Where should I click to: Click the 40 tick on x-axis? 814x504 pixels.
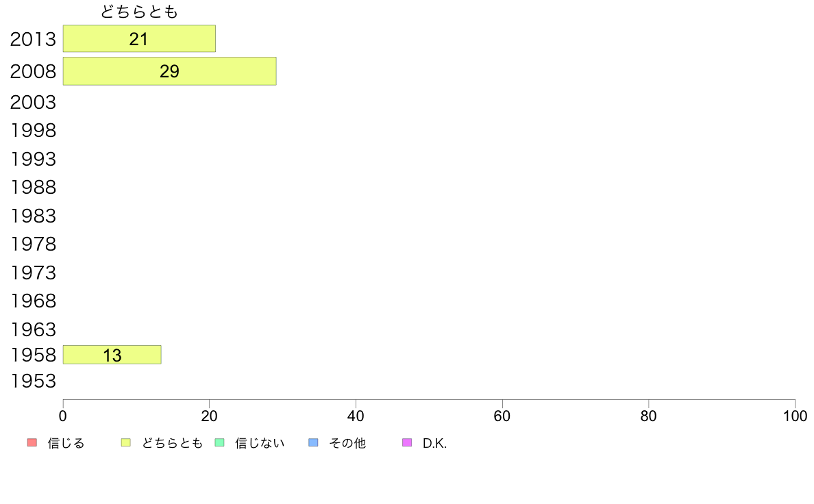click(x=356, y=416)
